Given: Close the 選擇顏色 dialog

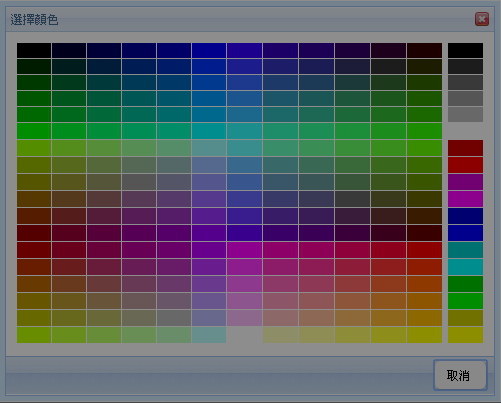Looking at the screenshot, I should (x=482, y=19).
